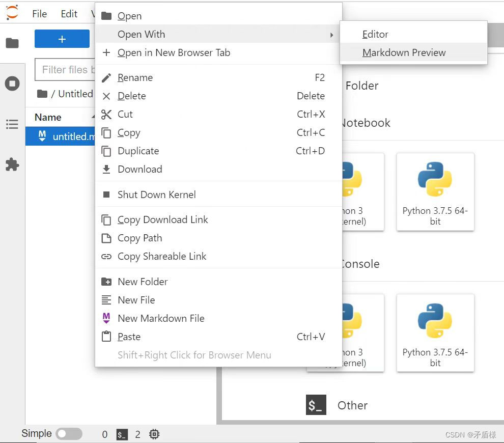The height and width of the screenshot is (443, 504).
Task: Choose Delete in the context menu
Action: [x=218, y=96]
